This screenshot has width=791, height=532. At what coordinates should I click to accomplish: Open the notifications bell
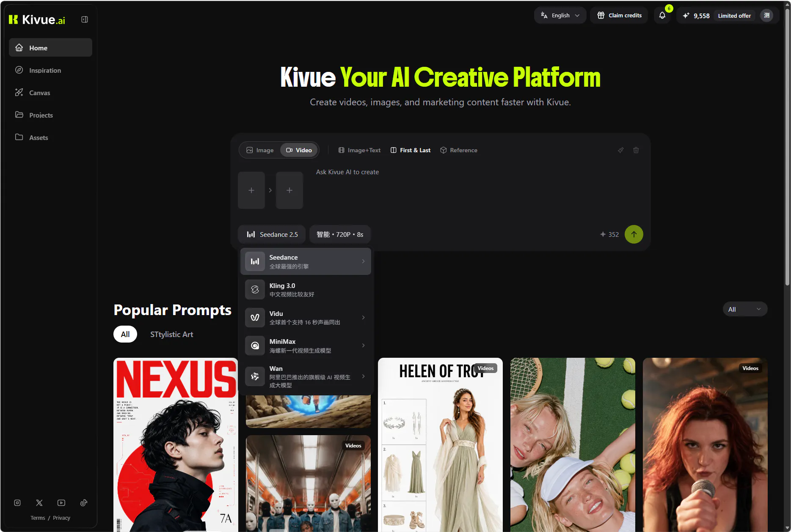(x=662, y=16)
